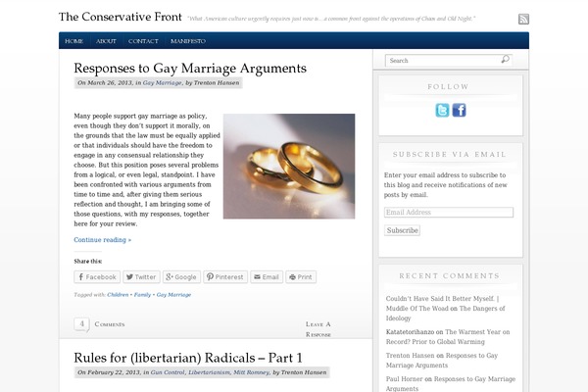The width and height of the screenshot is (588, 392).
Task: Click the Subscribe via Email heading
Action: click(x=450, y=155)
